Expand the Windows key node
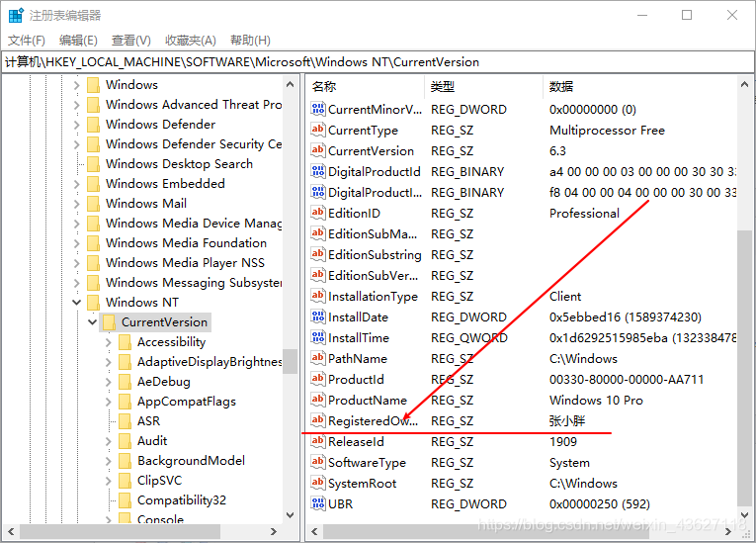The width and height of the screenshot is (756, 543). 76,85
